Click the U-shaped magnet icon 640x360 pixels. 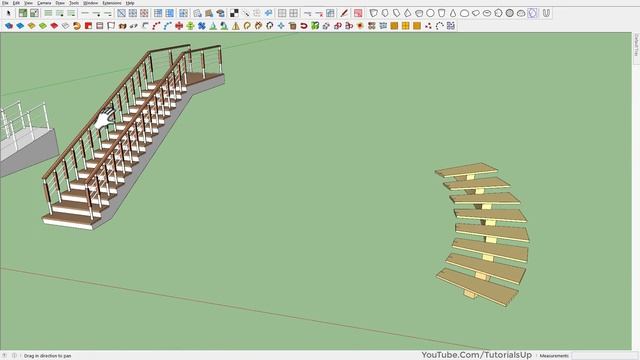(546, 13)
